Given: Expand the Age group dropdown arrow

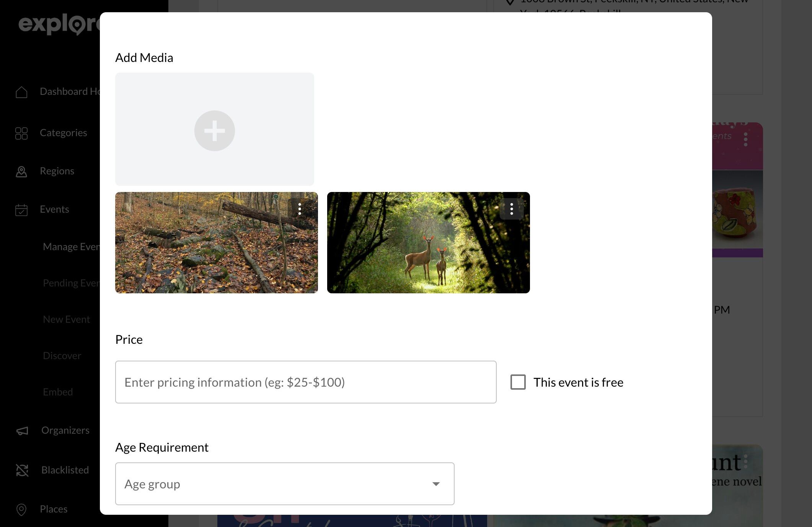Looking at the screenshot, I should pyautogui.click(x=436, y=484).
